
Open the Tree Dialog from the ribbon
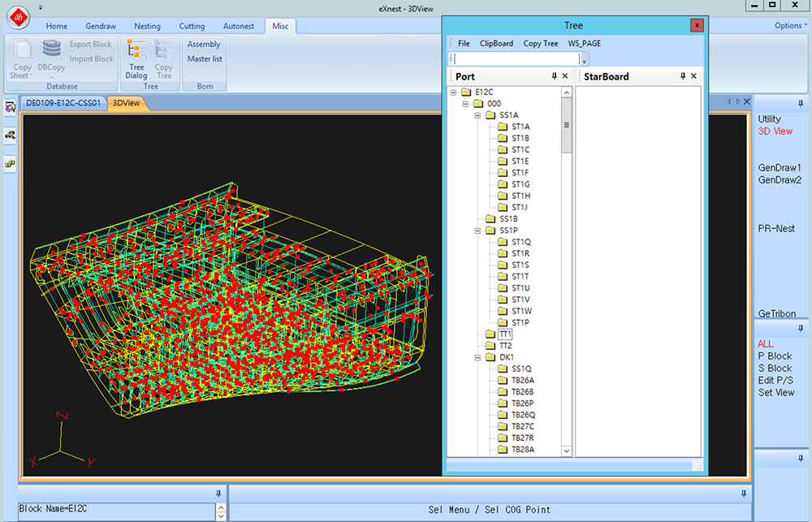[x=136, y=58]
